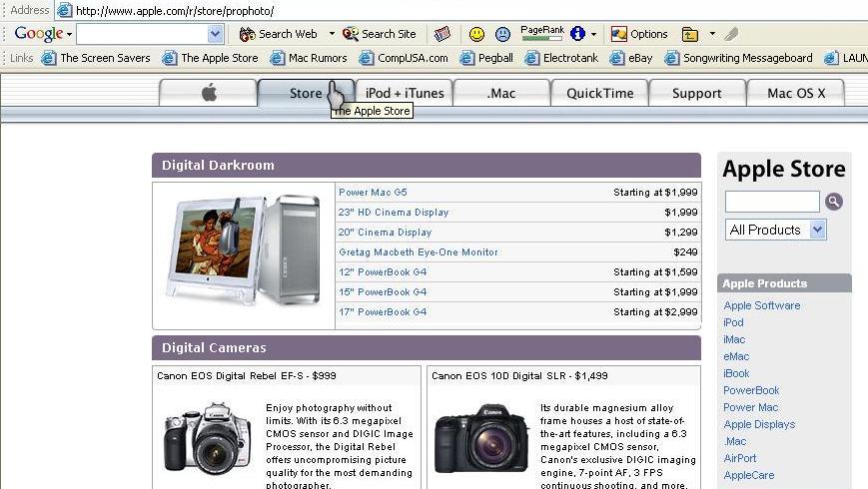Click the Apple Store search magnifier button
Screen dimensions: 868x489
click(834, 202)
